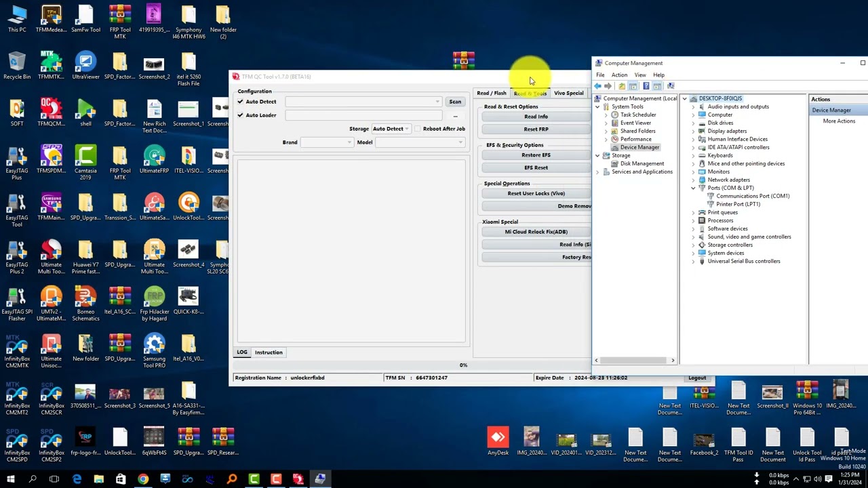The image size is (868, 488).
Task: Uncheck the Auto Loader checkbox
Action: tap(240, 115)
